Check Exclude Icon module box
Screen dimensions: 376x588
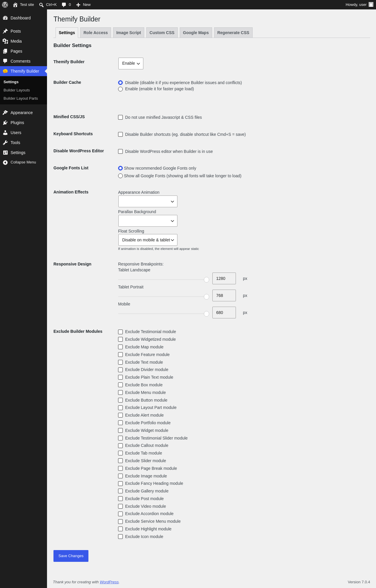[x=120, y=537]
